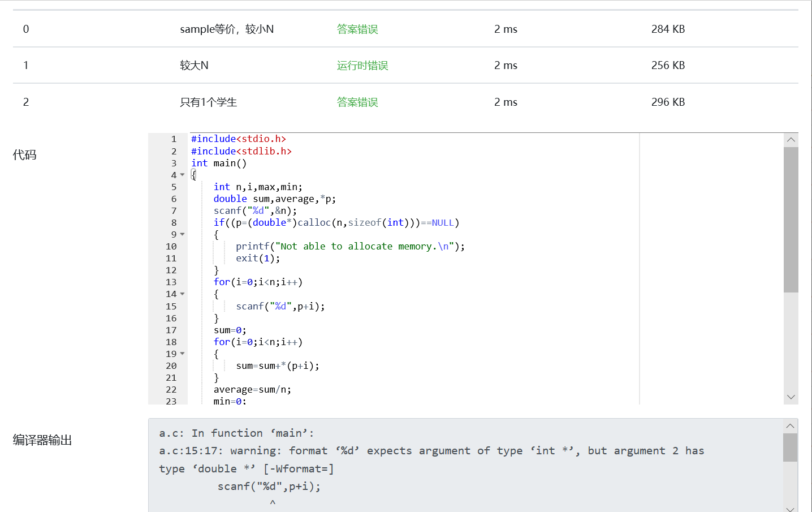Click the 'exit(1);' code line
812x512 pixels.
(258, 258)
